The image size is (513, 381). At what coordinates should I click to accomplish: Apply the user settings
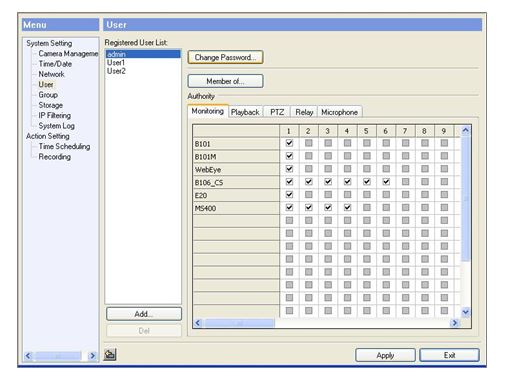point(385,355)
